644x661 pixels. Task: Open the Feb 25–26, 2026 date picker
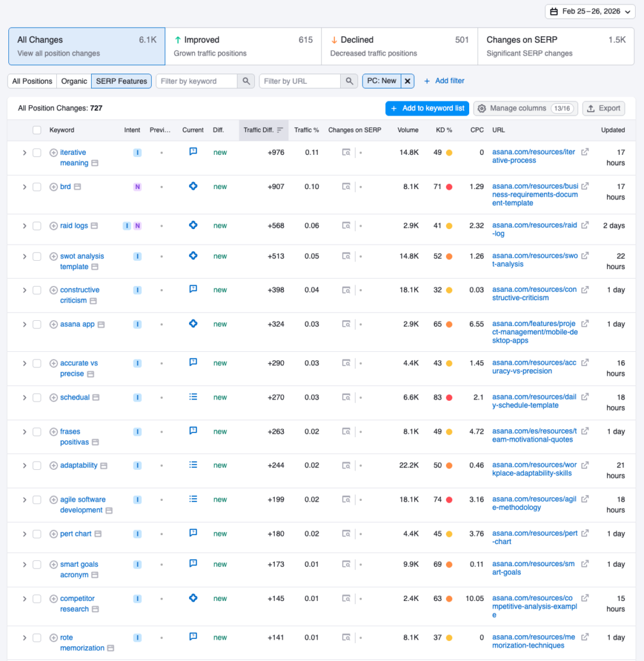tap(589, 12)
